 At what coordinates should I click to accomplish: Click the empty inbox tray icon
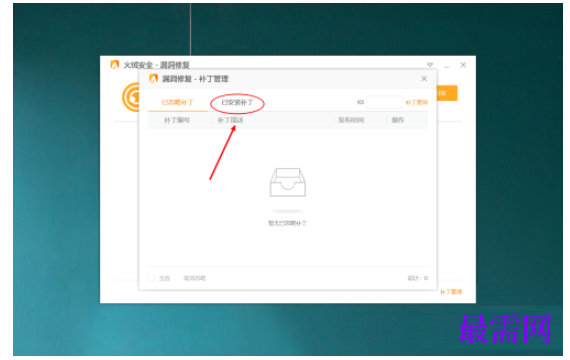point(288,182)
